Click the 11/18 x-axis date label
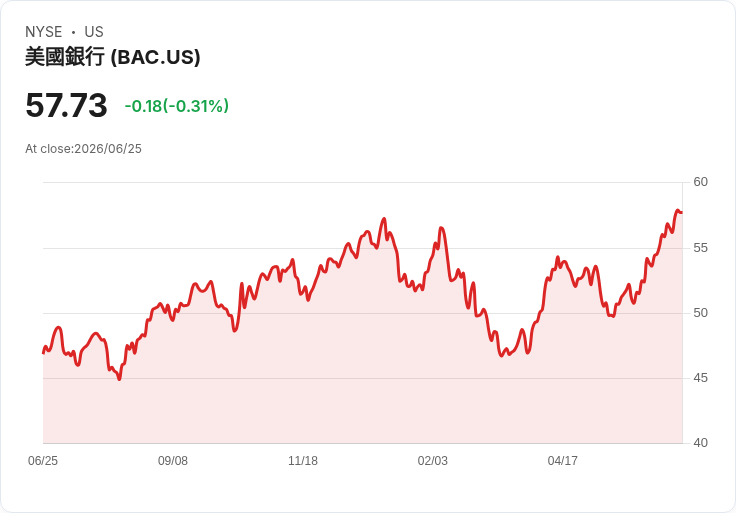 click(x=303, y=461)
